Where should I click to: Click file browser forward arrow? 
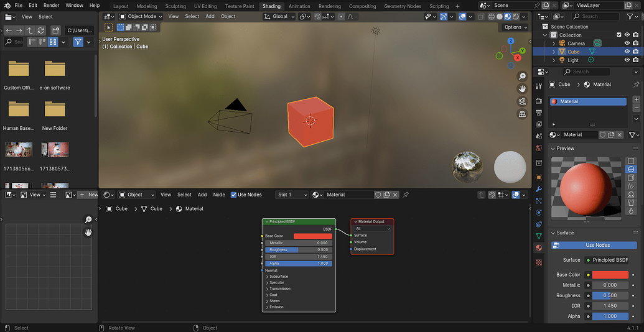pos(19,31)
